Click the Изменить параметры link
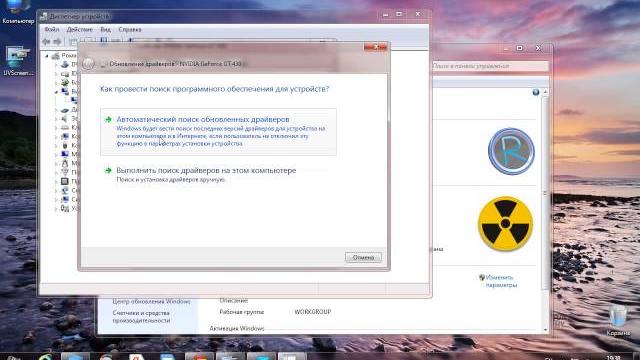 pos(501,281)
